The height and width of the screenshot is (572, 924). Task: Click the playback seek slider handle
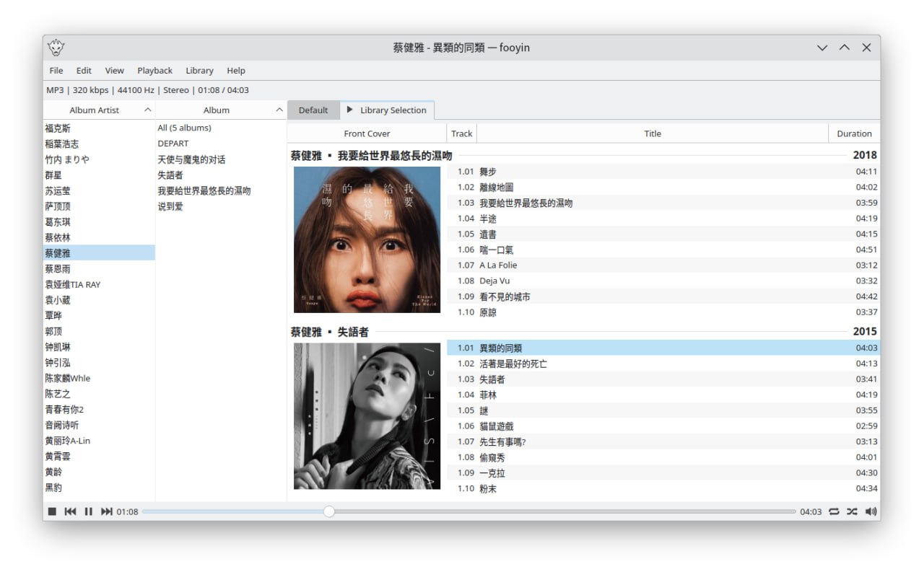pyautogui.click(x=329, y=511)
